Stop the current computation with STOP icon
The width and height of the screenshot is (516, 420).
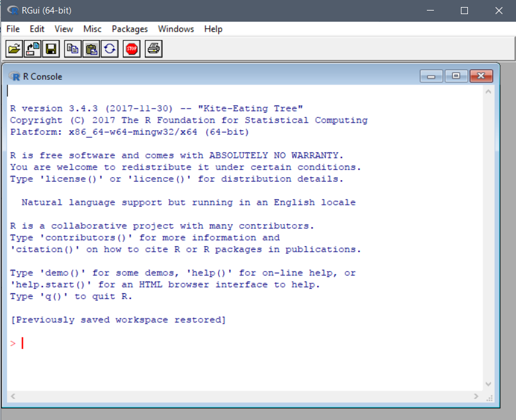tap(131, 49)
